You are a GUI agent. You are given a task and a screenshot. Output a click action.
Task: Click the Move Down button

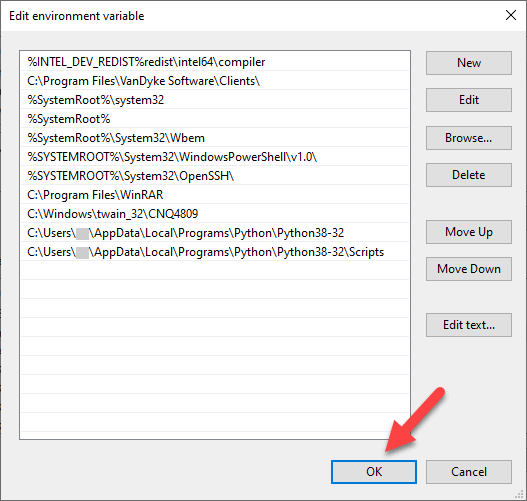point(469,269)
